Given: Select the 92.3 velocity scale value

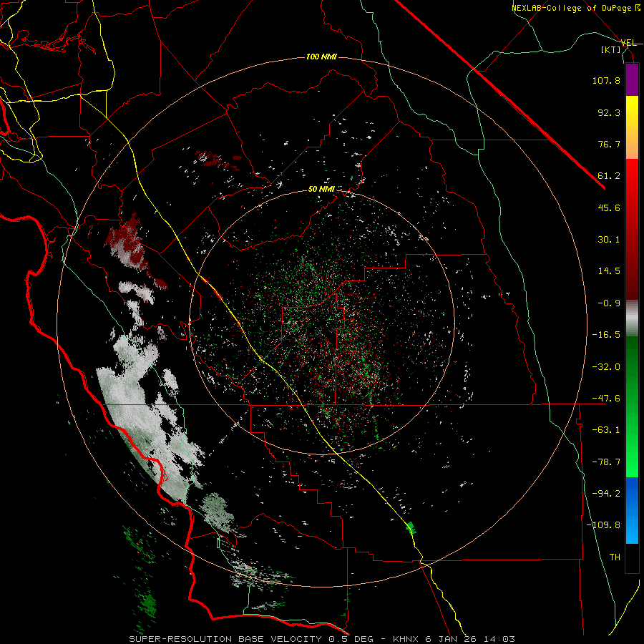Looking at the screenshot, I should click(609, 112).
